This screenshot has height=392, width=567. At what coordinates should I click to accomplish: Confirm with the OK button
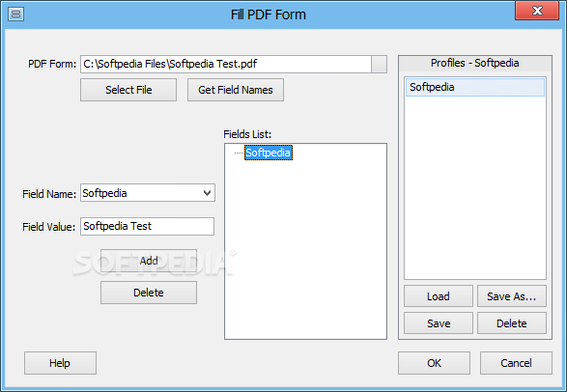point(434,363)
